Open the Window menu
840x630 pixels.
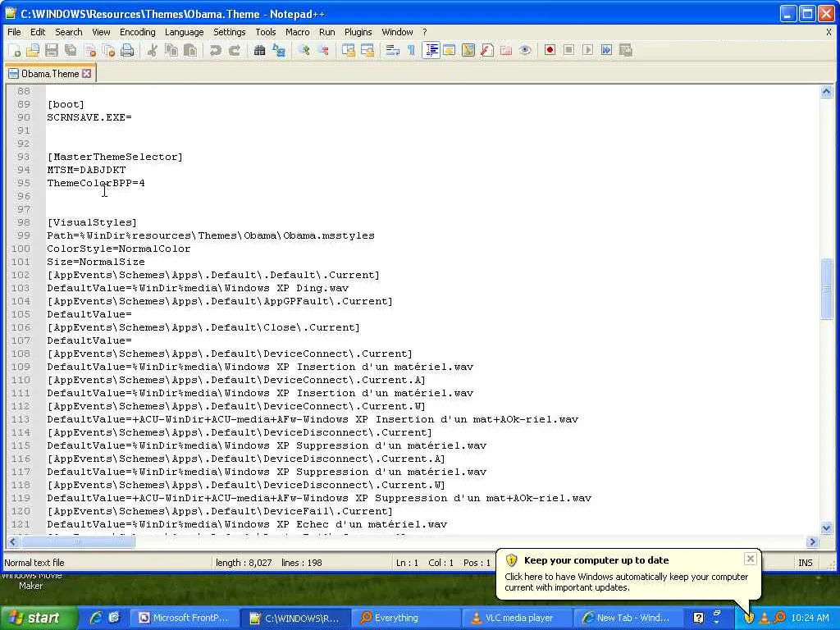(397, 32)
